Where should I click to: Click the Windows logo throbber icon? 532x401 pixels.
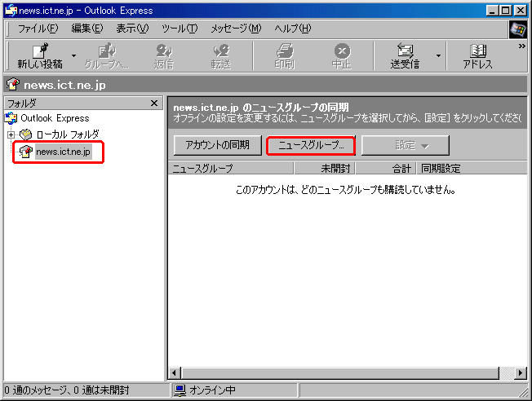point(518,29)
